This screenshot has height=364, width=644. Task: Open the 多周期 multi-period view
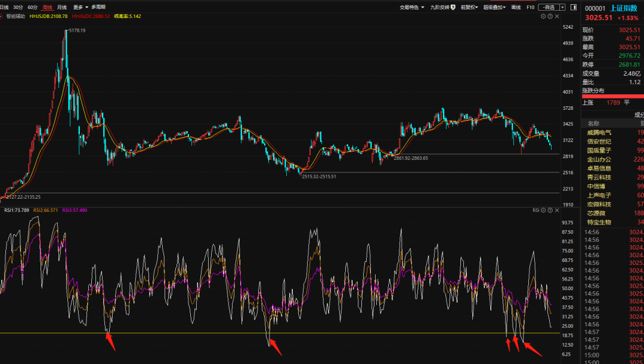click(x=98, y=7)
